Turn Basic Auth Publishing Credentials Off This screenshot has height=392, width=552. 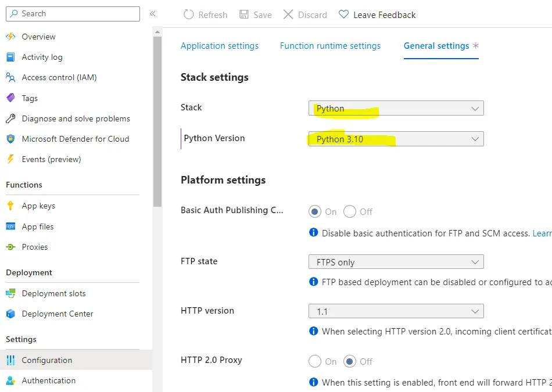click(x=350, y=211)
